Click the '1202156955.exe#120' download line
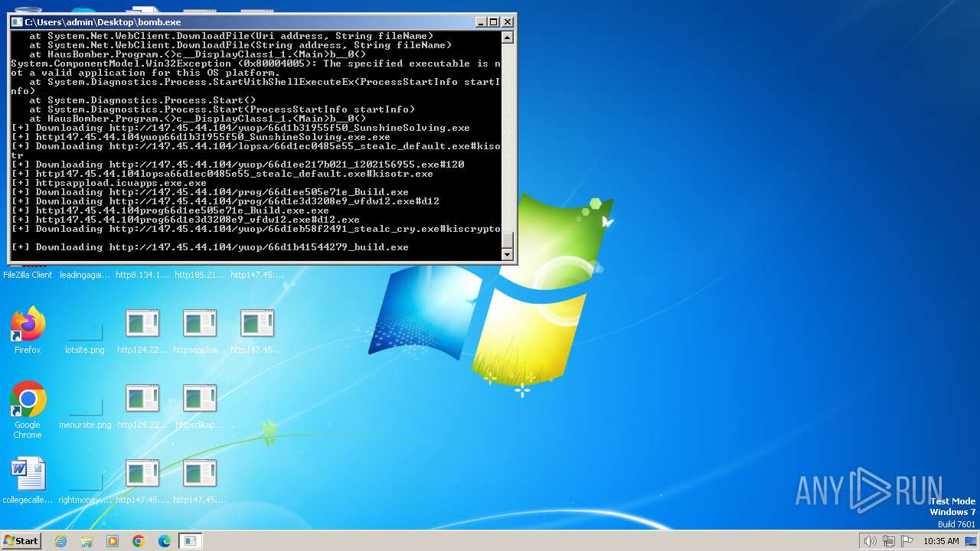980x551 pixels. point(237,165)
